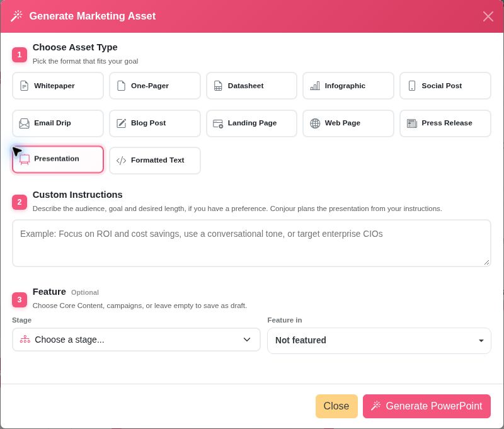Choose the Blog Post asset type label
Viewport: 504px width, 429px height.
148,123
